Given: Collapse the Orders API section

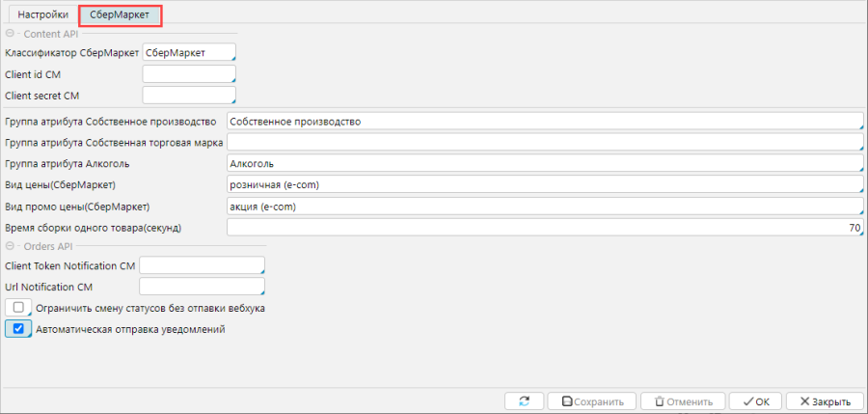Looking at the screenshot, I should point(10,246).
